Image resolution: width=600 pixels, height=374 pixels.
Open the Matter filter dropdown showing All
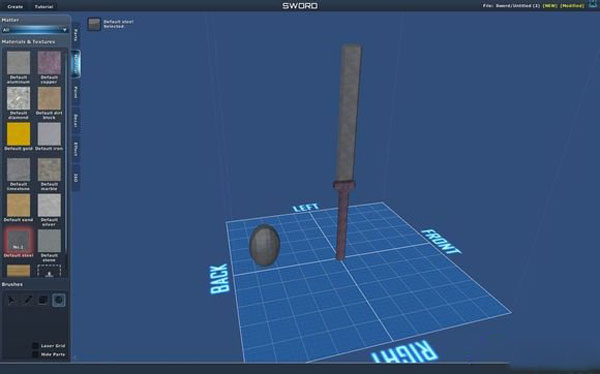tap(35, 29)
